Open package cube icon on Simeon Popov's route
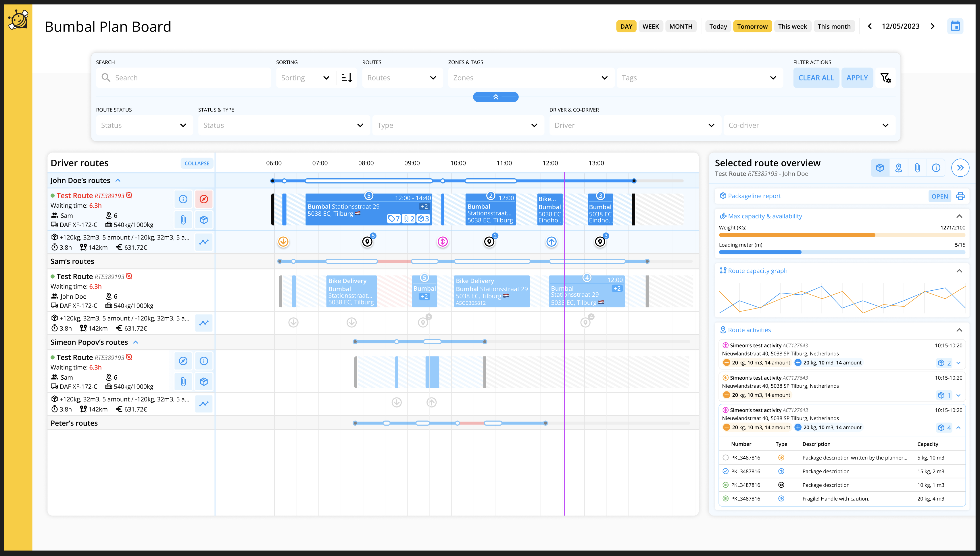980x556 pixels. (204, 381)
